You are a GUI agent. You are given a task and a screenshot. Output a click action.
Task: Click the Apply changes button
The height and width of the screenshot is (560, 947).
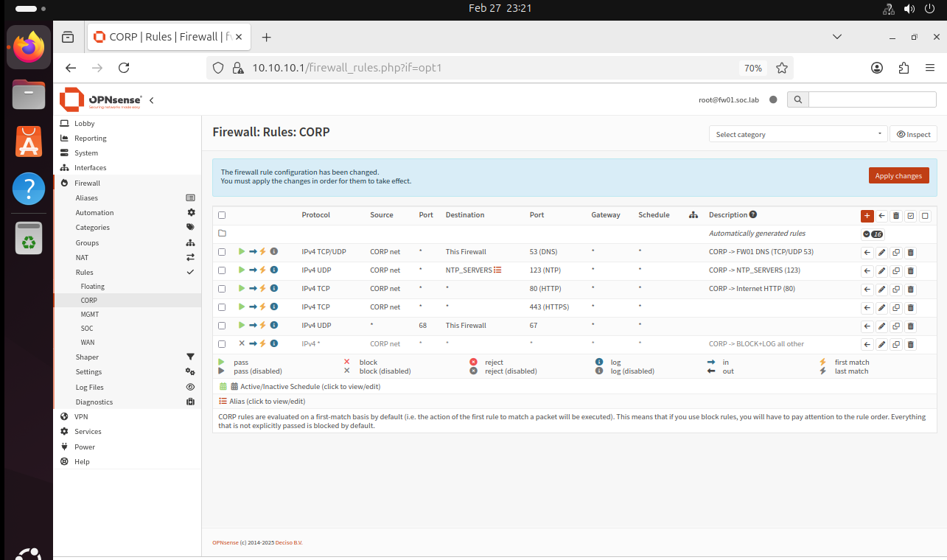898,175
